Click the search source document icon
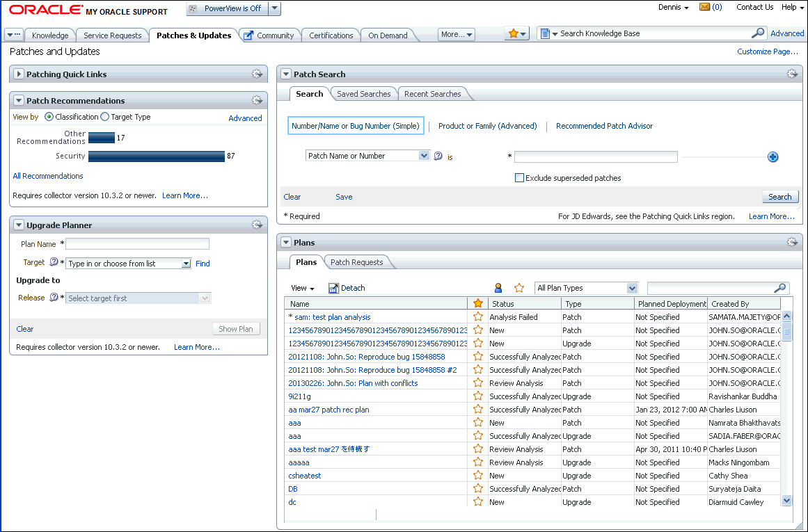This screenshot has height=532, width=808. coord(545,33)
